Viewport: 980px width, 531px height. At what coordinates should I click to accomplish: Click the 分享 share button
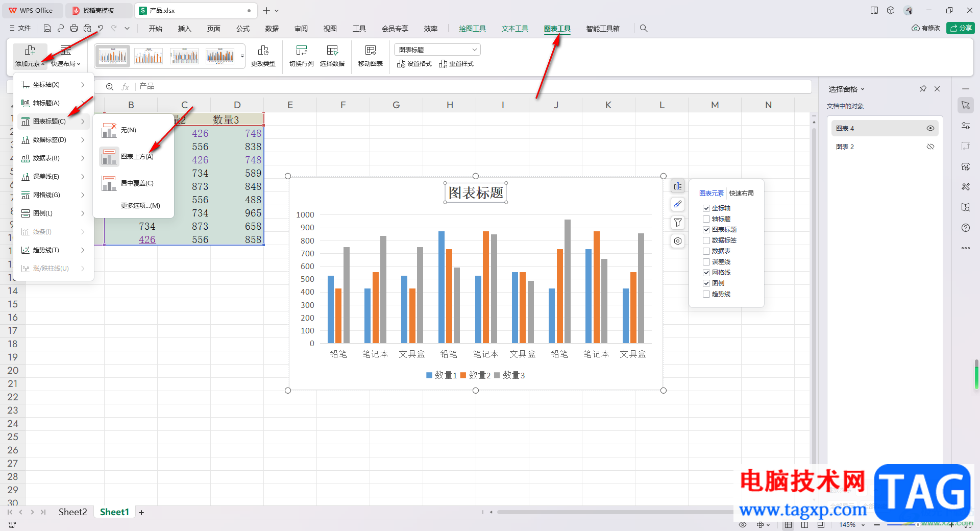[x=961, y=28]
